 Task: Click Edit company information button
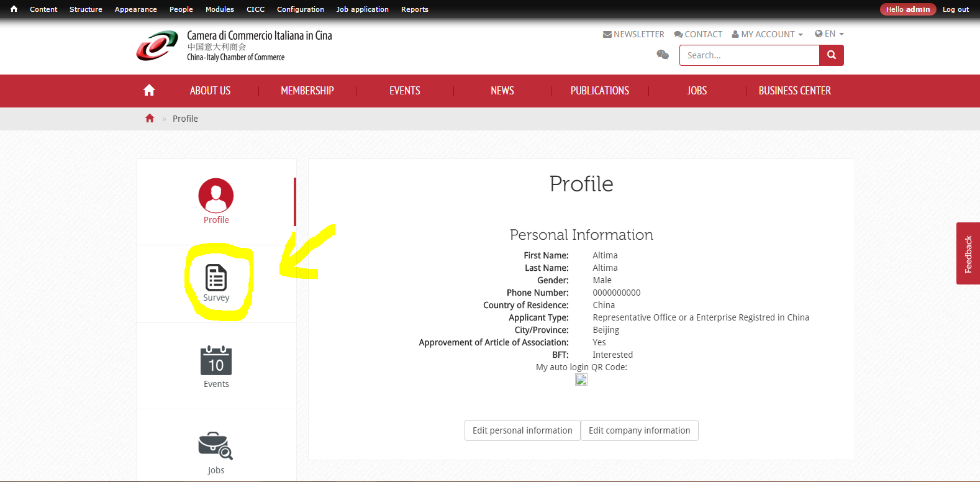639,430
